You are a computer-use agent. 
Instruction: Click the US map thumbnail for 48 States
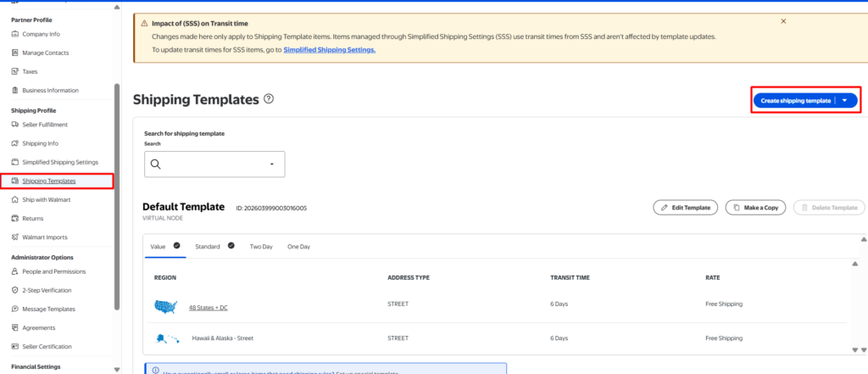point(167,306)
